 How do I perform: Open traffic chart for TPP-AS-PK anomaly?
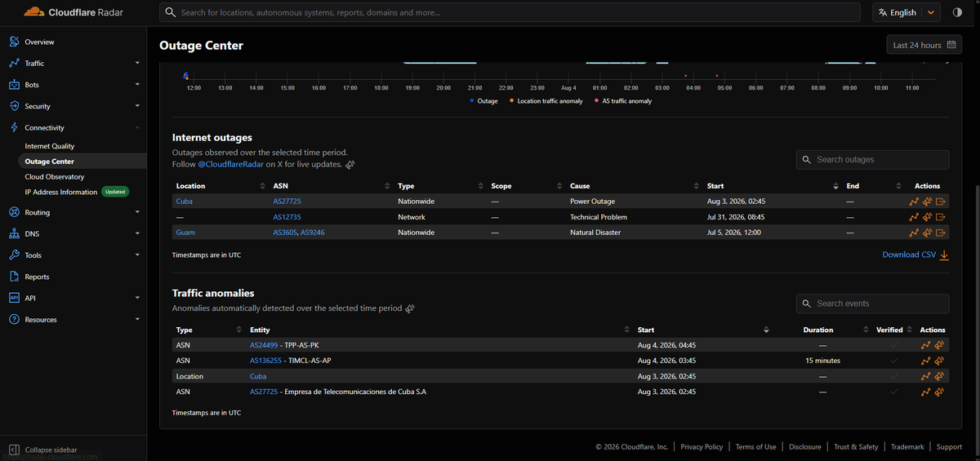click(x=926, y=345)
